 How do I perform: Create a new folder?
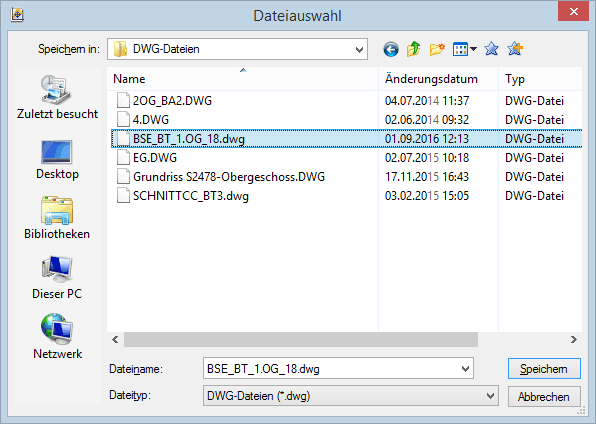tap(437, 49)
